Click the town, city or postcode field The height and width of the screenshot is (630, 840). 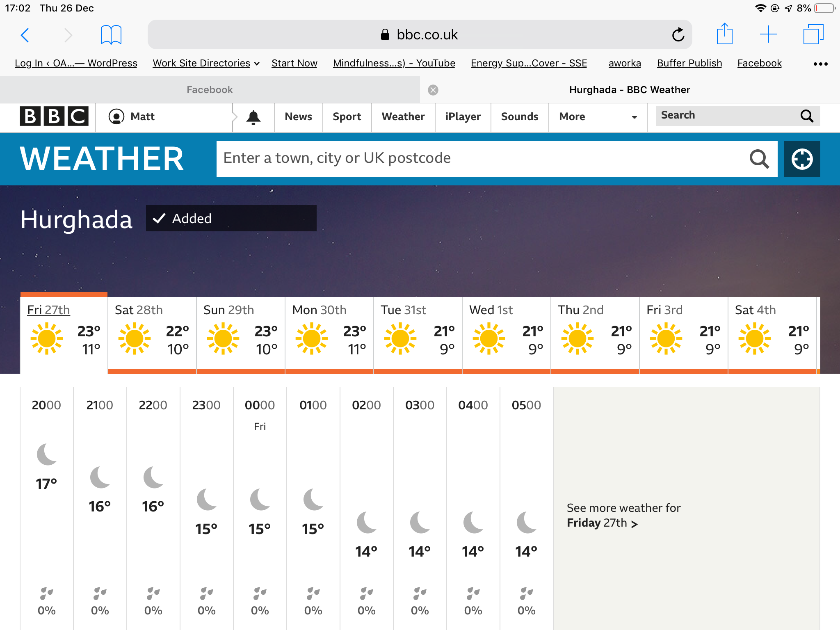pos(480,159)
